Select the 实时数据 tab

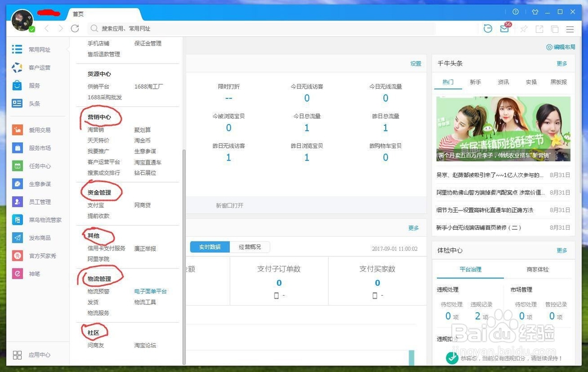(210, 247)
